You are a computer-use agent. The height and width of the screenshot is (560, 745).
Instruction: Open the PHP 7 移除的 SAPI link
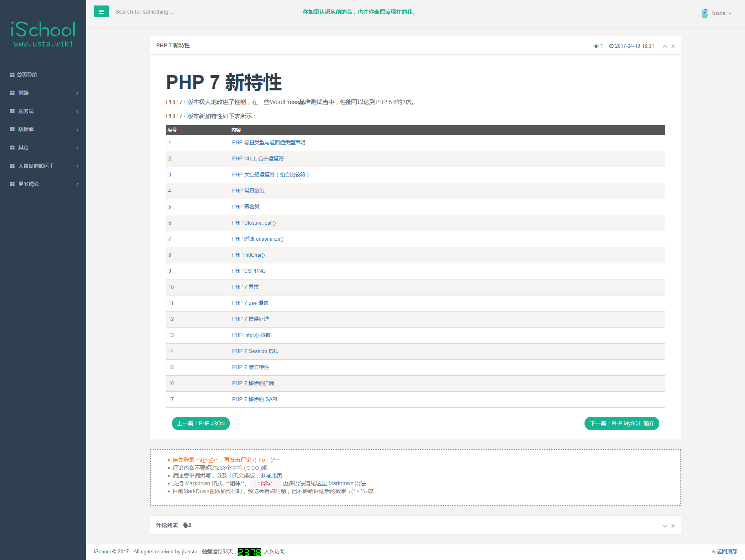point(254,399)
